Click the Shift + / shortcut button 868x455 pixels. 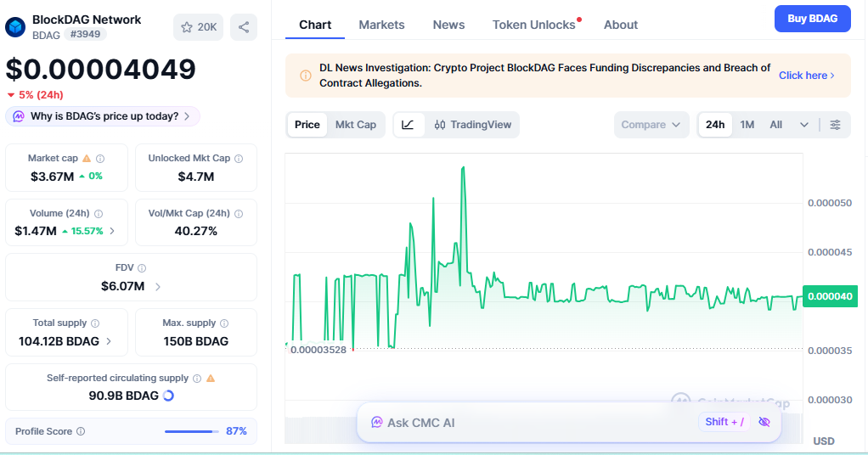[x=724, y=422]
